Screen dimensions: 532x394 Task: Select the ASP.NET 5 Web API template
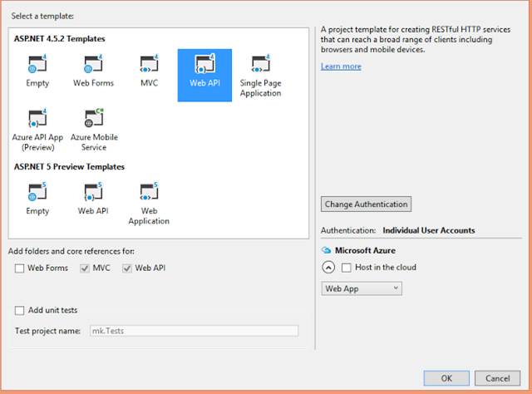[93, 199]
